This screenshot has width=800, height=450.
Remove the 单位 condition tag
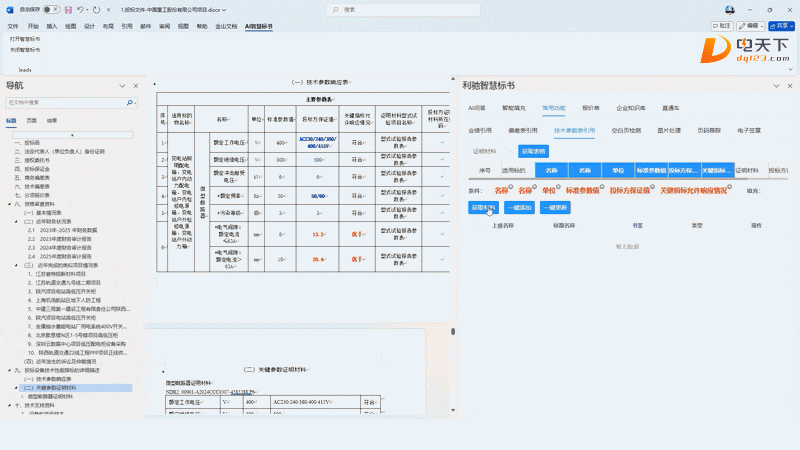tap(558, 187)
